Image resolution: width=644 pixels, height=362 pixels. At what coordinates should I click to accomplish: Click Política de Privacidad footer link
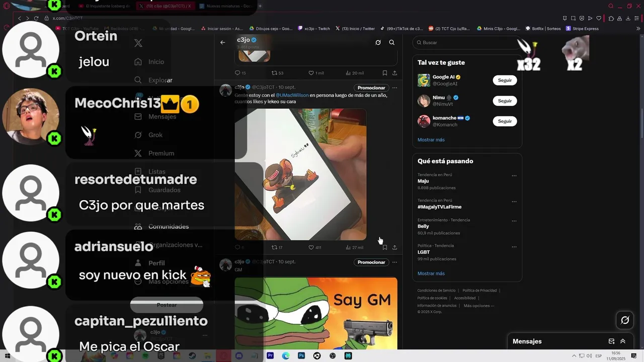click(479, 291)
